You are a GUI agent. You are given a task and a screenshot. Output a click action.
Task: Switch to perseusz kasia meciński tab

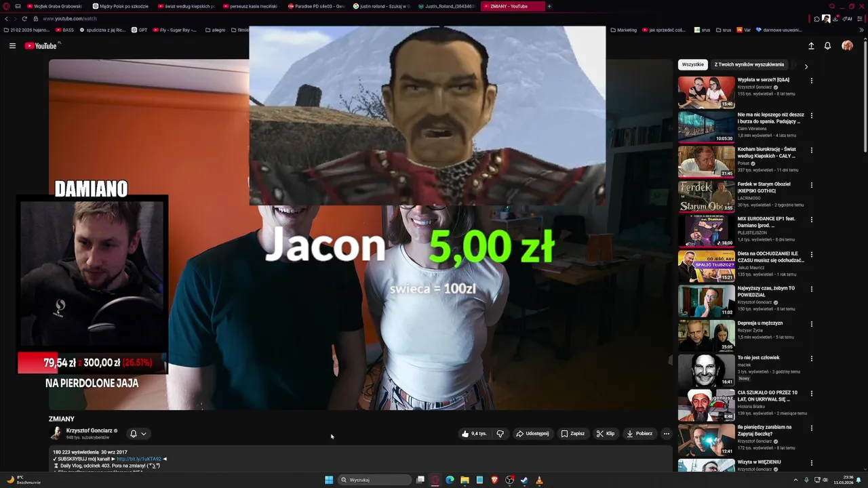(x=250, y=6)
